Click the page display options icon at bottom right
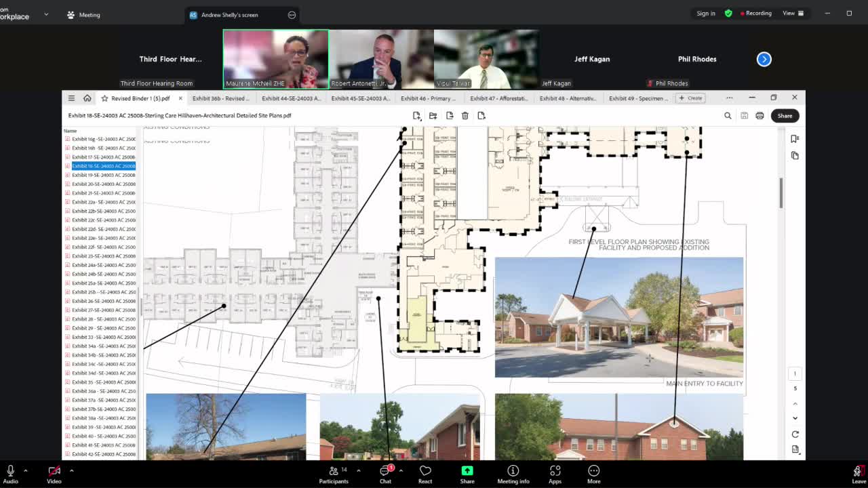Image resolution: width=868 pixels, height=488 pixels. (x=795, y=449)
